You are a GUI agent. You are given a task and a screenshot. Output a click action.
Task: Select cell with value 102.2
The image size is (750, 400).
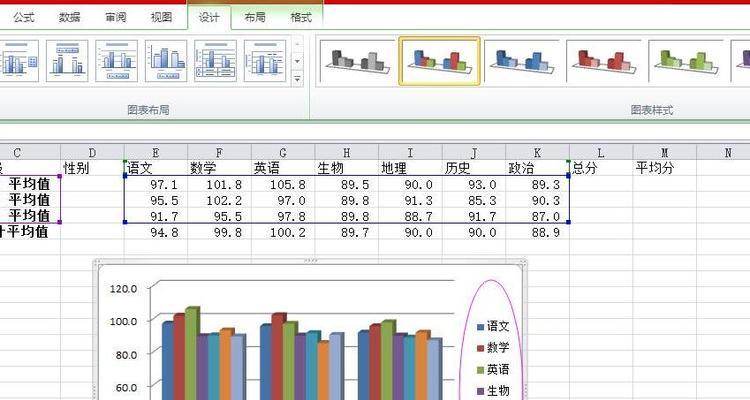point(219,200)
